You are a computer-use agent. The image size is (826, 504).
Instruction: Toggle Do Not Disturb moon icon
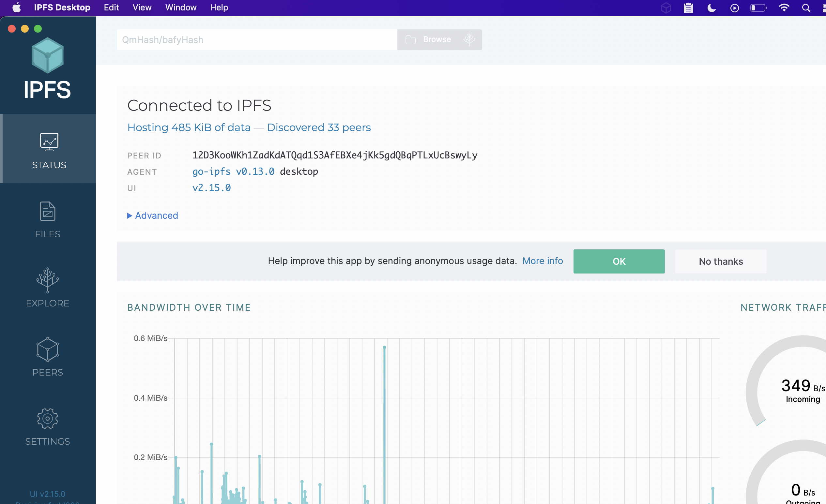711,8
